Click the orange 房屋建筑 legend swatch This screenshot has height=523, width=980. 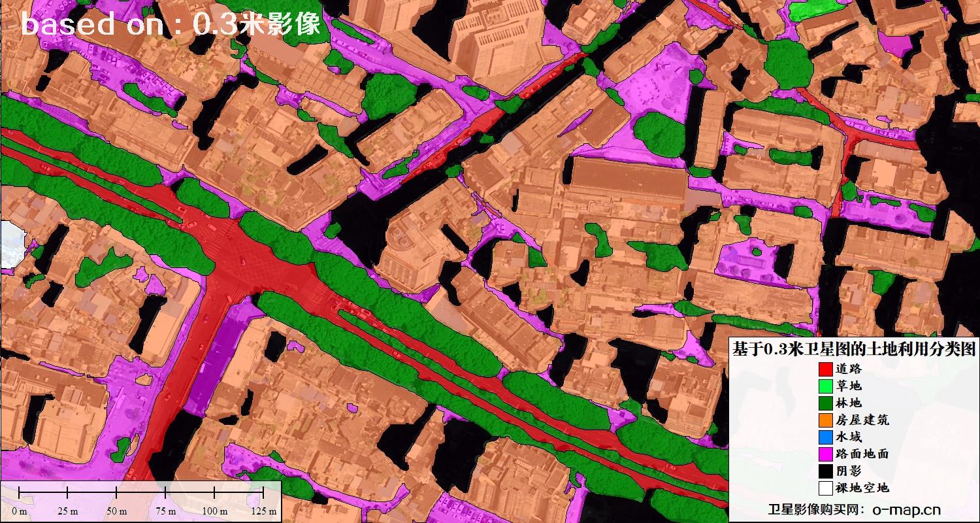pos(826,420)
